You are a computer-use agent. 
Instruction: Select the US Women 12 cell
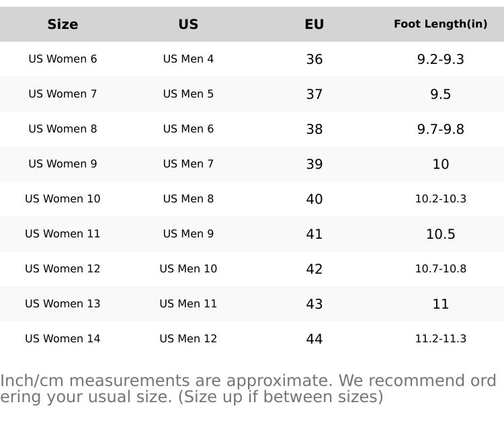click(62, 269)
